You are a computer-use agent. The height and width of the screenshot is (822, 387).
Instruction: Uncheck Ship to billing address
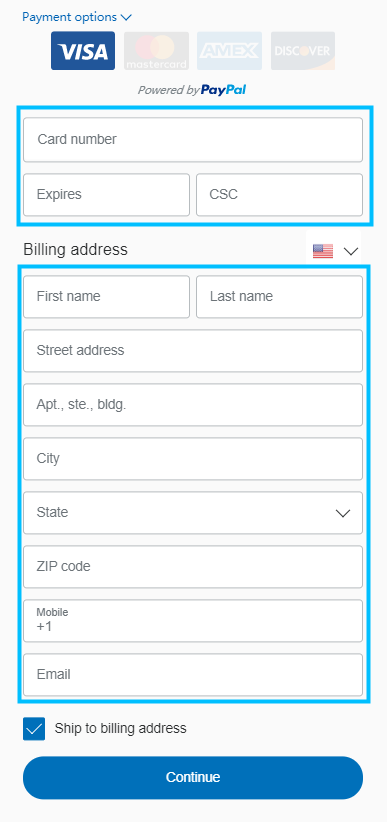pos(34,729)
